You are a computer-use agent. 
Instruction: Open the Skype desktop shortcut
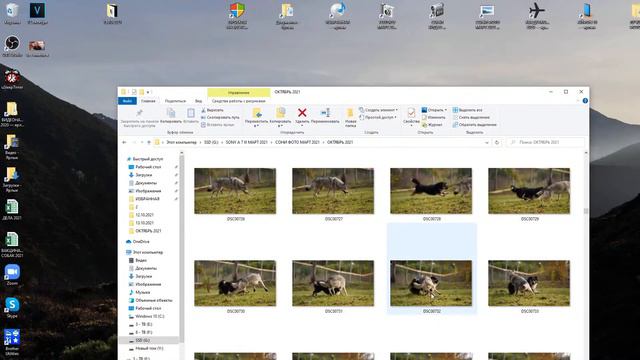point(12,307)
